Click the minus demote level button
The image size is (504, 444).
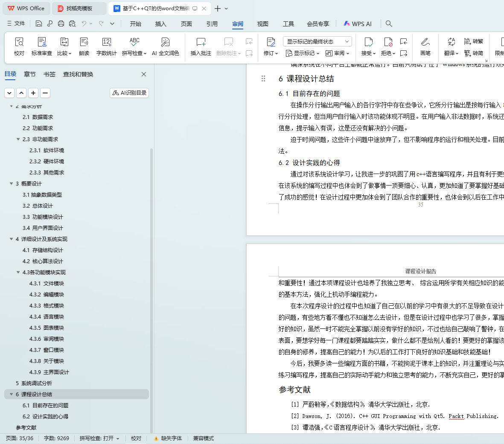tap(45, 93)
